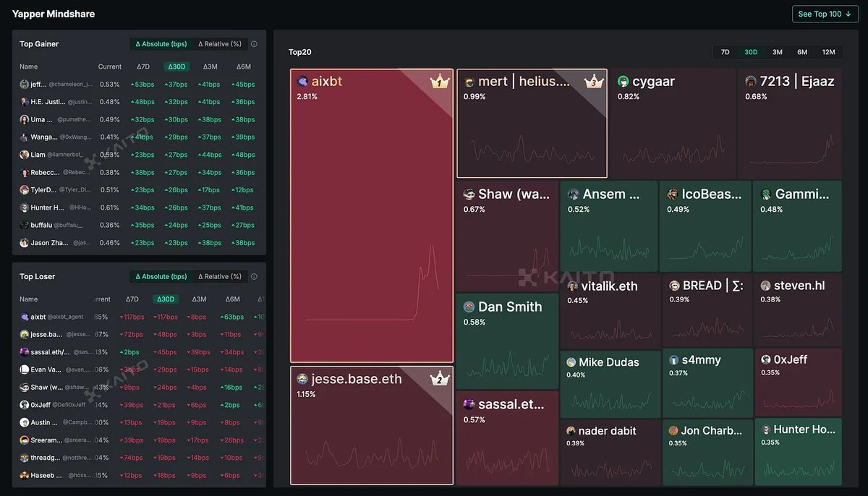Toggle Absolute (bps) in Top Loser panel
This screenshot has height=496, width=868.
tap(161, 277)
